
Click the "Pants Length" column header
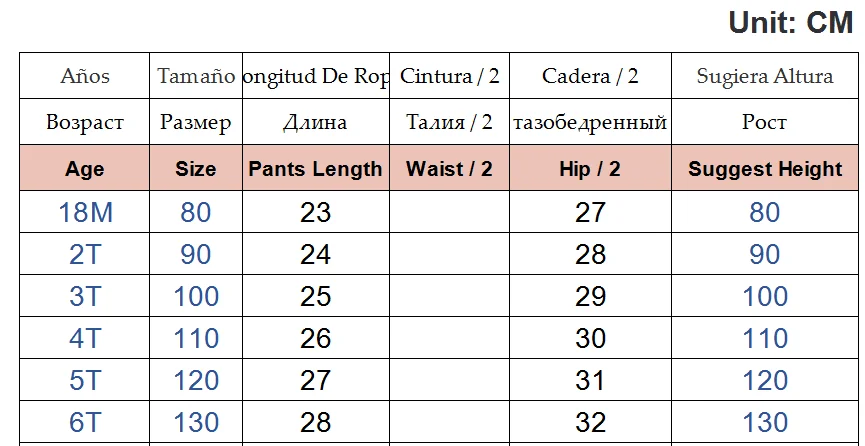(315, 169)
